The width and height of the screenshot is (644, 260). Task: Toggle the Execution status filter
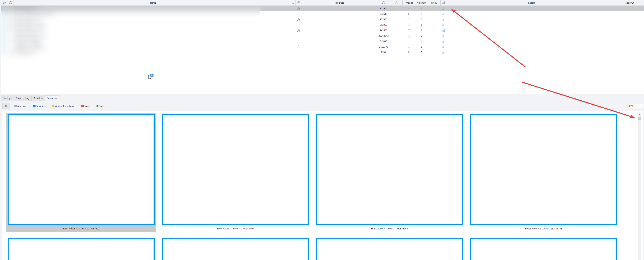[x=39, y=106]
